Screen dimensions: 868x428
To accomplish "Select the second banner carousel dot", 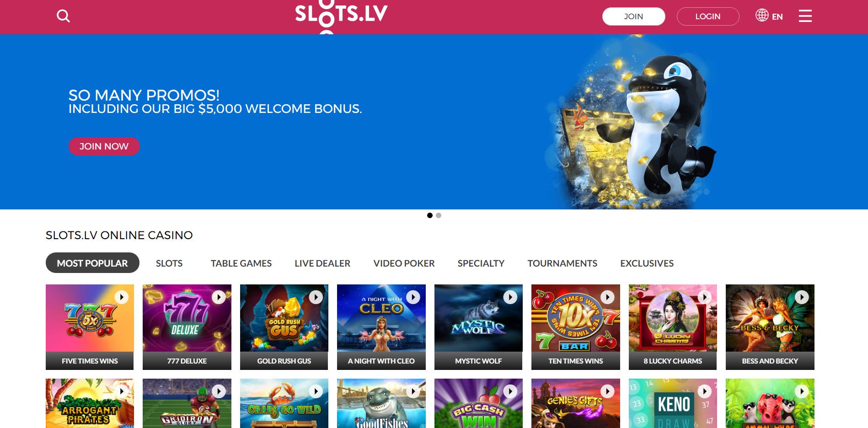I will click(439, 215).
